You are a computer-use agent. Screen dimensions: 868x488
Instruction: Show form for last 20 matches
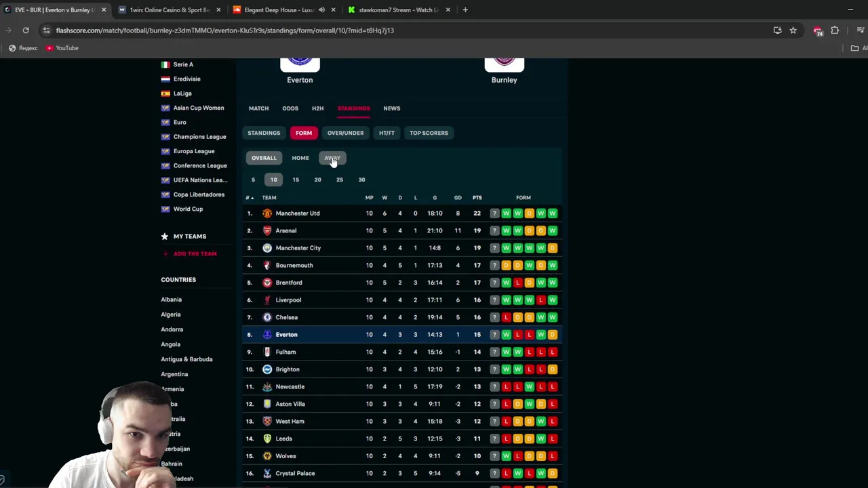pos(317,180)
